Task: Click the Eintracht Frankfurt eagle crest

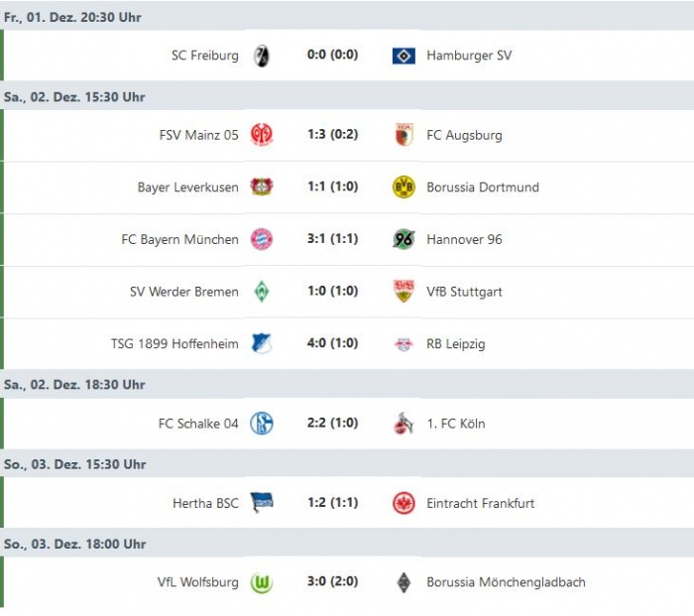Action: [x=404, y=503]
